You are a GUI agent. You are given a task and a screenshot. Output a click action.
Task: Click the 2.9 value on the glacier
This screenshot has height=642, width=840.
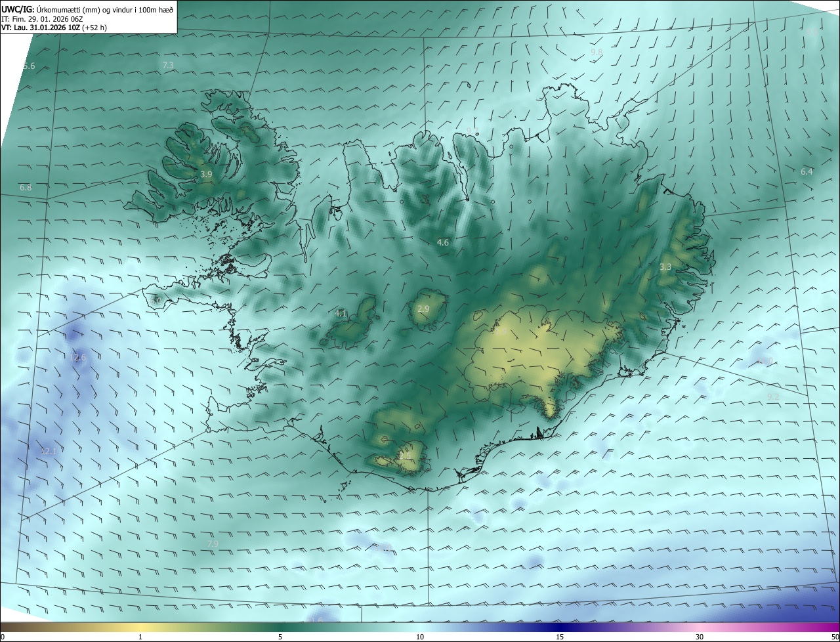[423, 309]
